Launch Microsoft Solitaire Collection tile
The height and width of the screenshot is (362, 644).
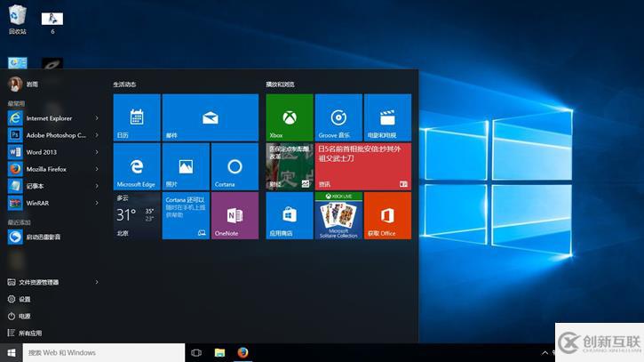pos(338,215)
